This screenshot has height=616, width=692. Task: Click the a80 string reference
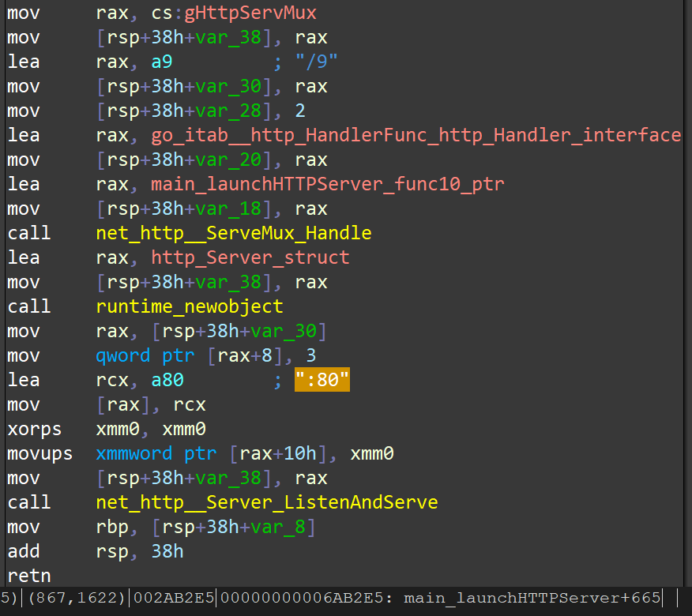pos(167,380)
